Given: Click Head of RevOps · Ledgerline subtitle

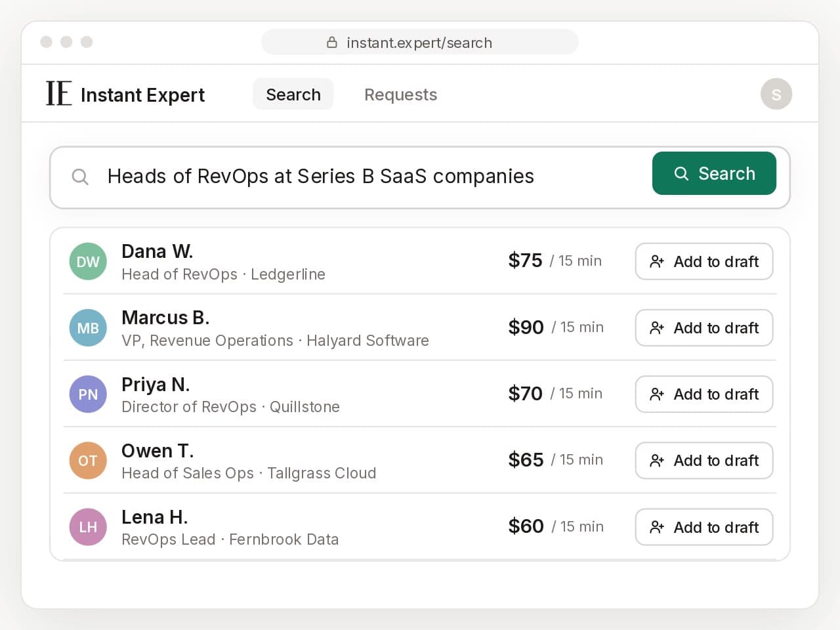Looking at the screenshot, I should 223,274.
